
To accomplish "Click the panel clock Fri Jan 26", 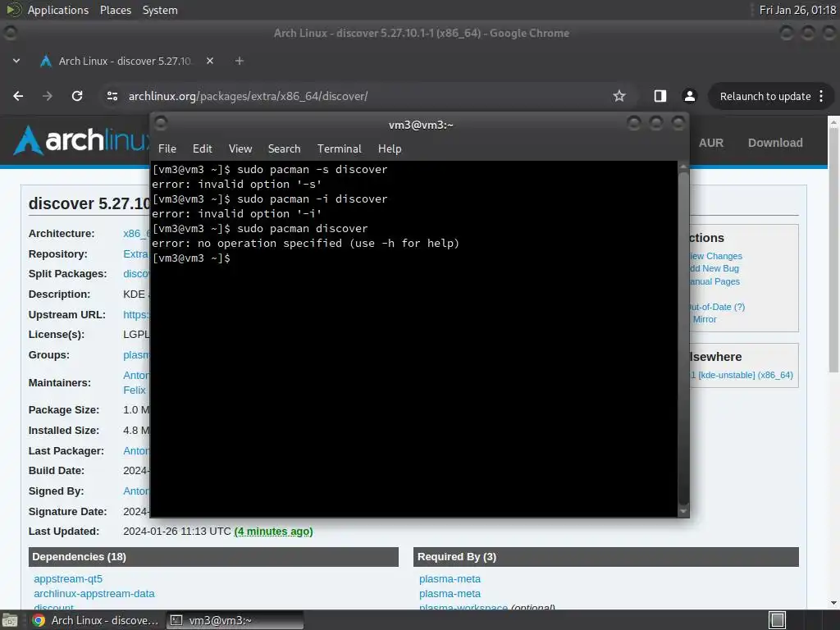I will tap(797, 10).
